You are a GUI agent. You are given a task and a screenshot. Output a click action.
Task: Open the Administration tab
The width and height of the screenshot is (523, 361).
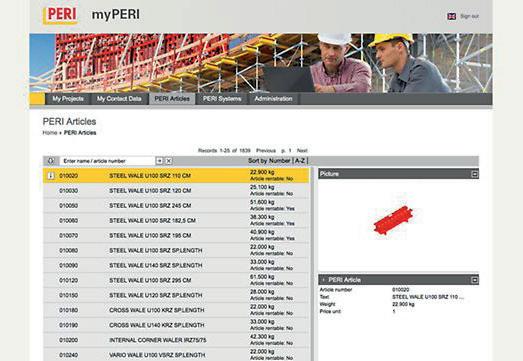point(274,99)
